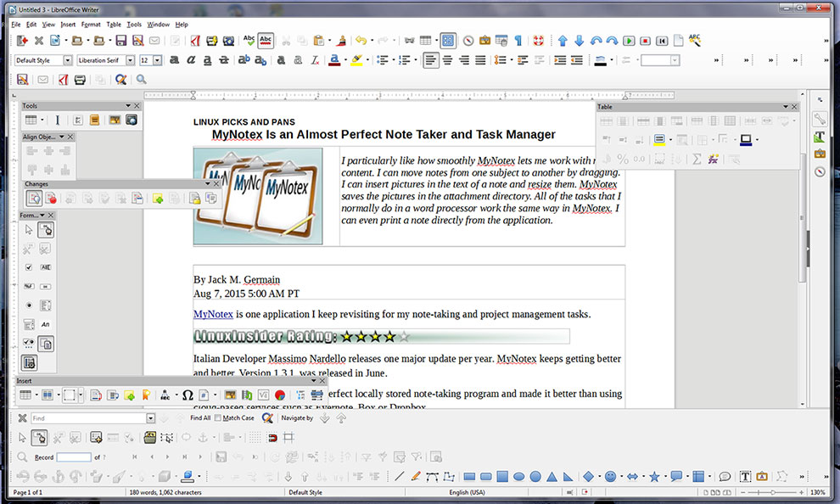Viewport: 840px width, 504px height.
Task: Click the Sum icon in Table toolbar
Action: tap(697, 159)
